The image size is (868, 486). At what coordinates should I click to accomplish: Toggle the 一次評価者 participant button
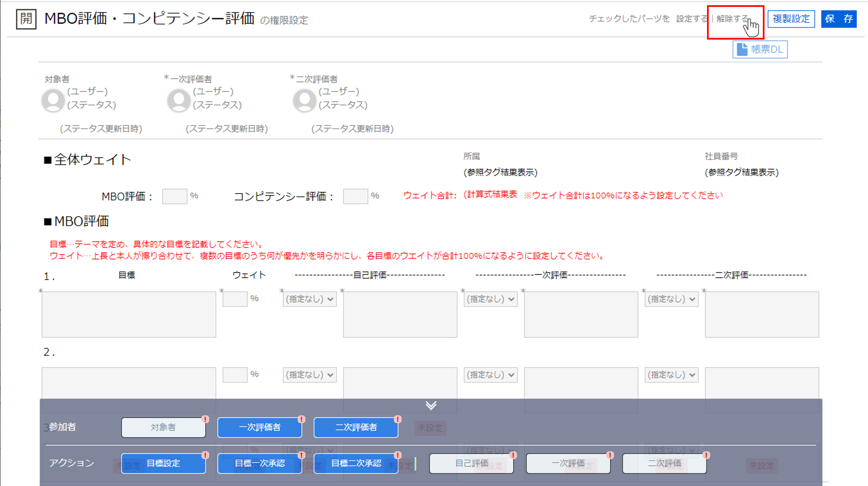click(x=259, y=427)
